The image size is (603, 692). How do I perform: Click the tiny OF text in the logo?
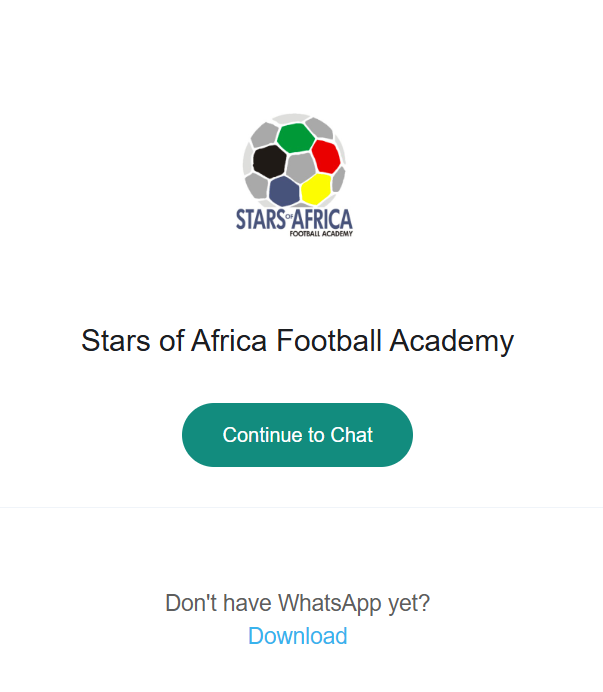coord(289,216)
